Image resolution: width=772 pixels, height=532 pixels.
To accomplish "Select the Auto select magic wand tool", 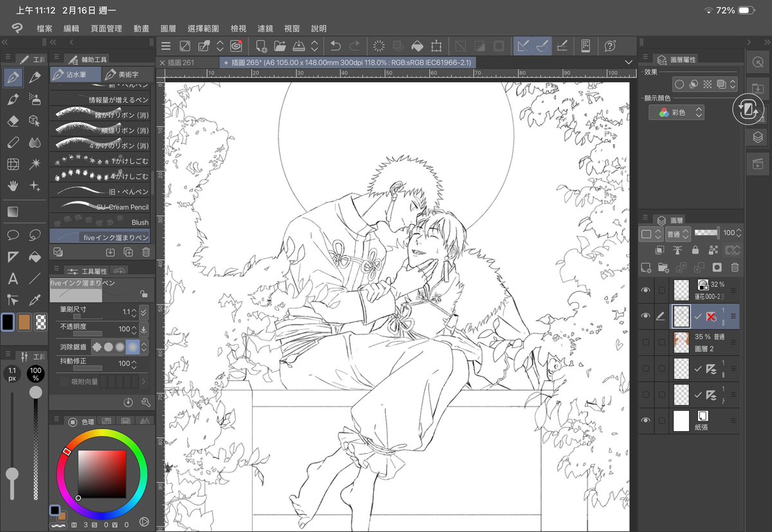I will coord(35,164).
